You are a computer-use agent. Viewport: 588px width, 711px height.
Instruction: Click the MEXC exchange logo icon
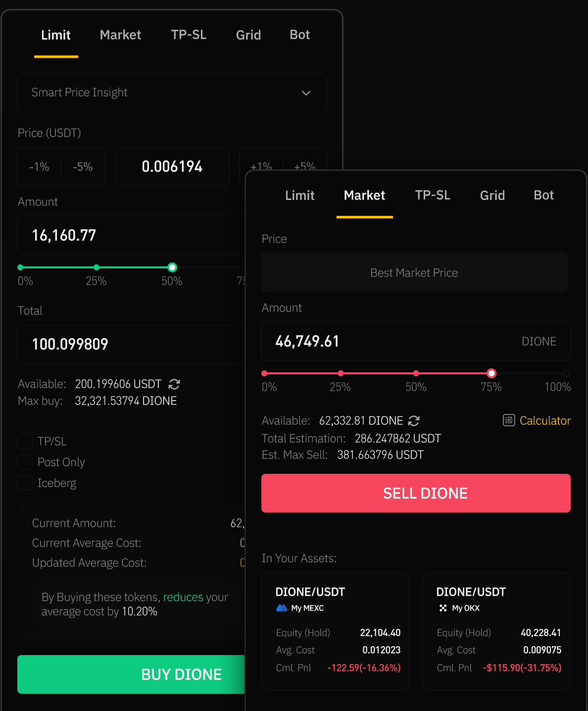coord(282,608)
